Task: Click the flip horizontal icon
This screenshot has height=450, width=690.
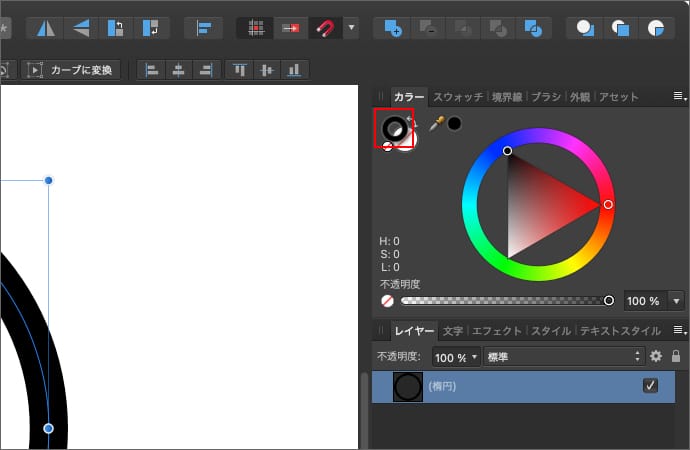Action: click(46, 28)
